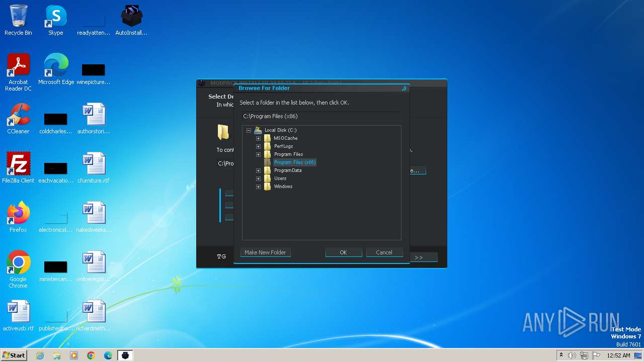644x362 pixels.
Task: Select the MSOCache folder
Action: coord(285,138)
